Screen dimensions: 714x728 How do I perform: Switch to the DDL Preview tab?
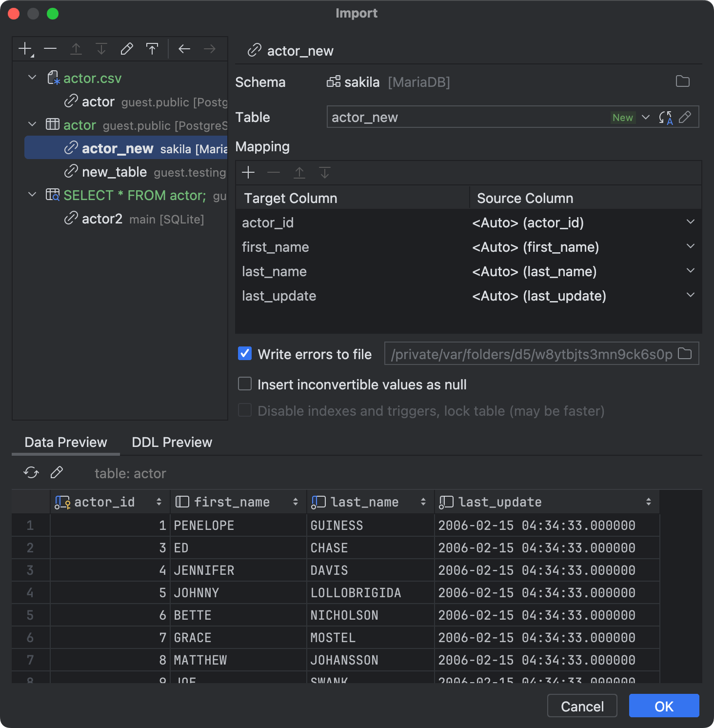point(171,442)
